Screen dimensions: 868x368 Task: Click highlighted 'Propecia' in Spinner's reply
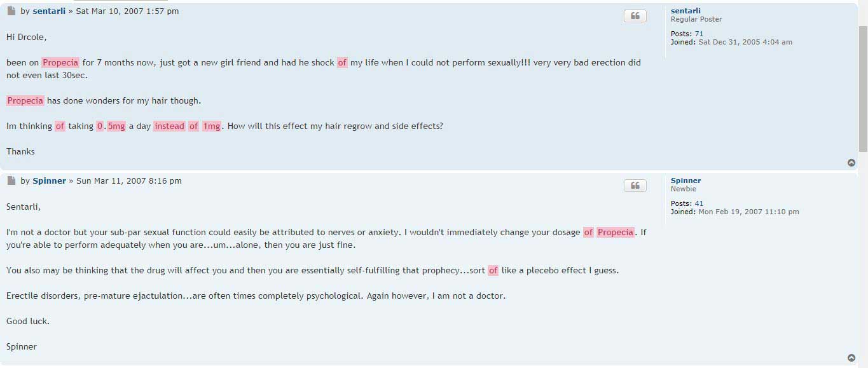[616, 232]
